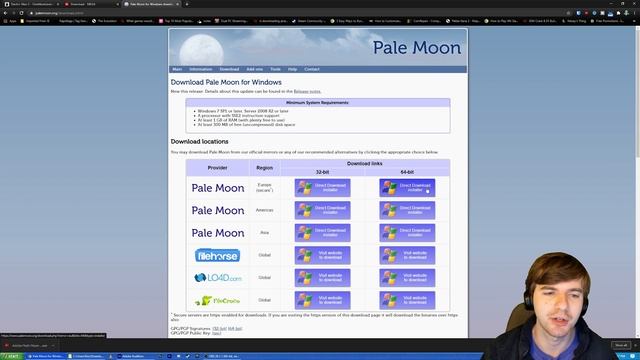Close the Pale Moon browser tab
The image size is (640, 360).
pyautogui.click(x=178, y=4)
